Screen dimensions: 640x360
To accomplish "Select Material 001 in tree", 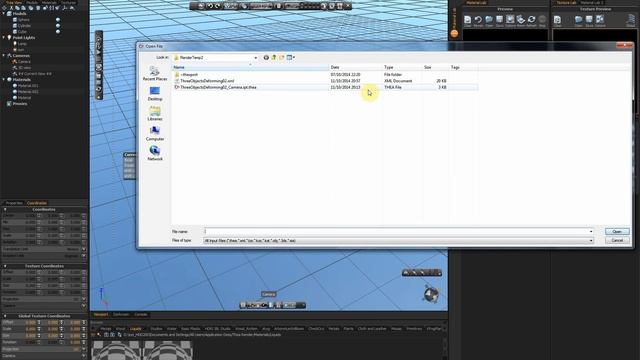I will 28,86.
